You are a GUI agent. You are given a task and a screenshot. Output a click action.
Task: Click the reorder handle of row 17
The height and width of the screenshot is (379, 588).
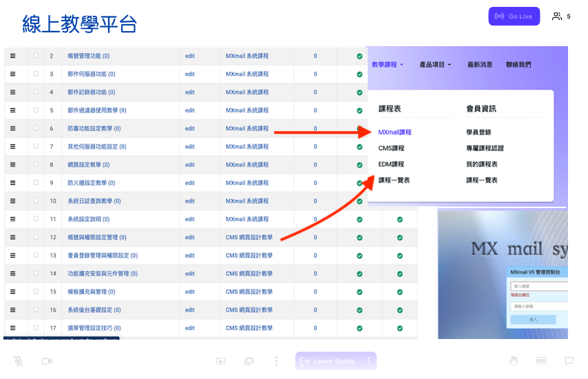[x=13, y=328]
